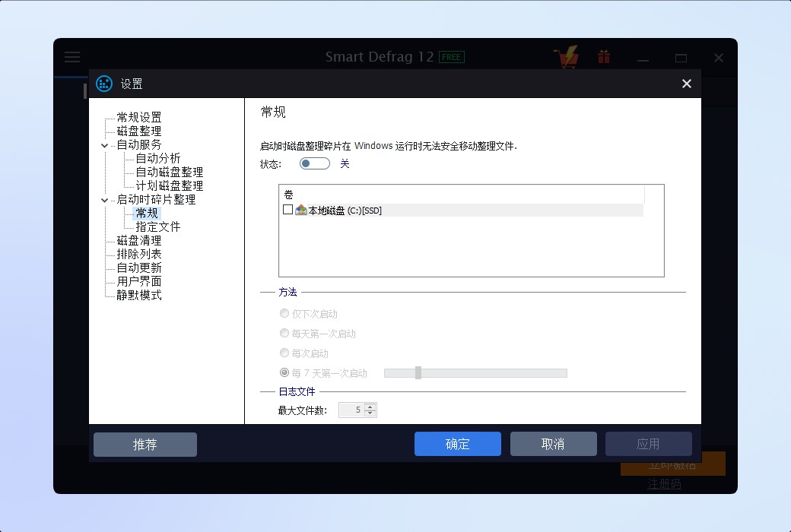Click the 本地磁盘 (C:) drive icon
Viewport: 791px width, 532px height.
tap(301, 210)
